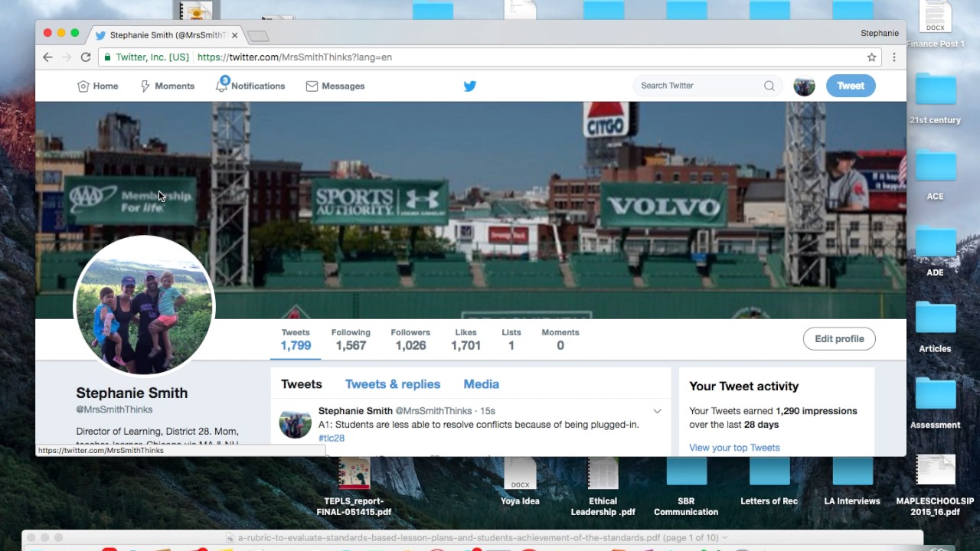Expand the tweet options chevron
This screenshot has height=551, width=980.
tap(657, 412)
